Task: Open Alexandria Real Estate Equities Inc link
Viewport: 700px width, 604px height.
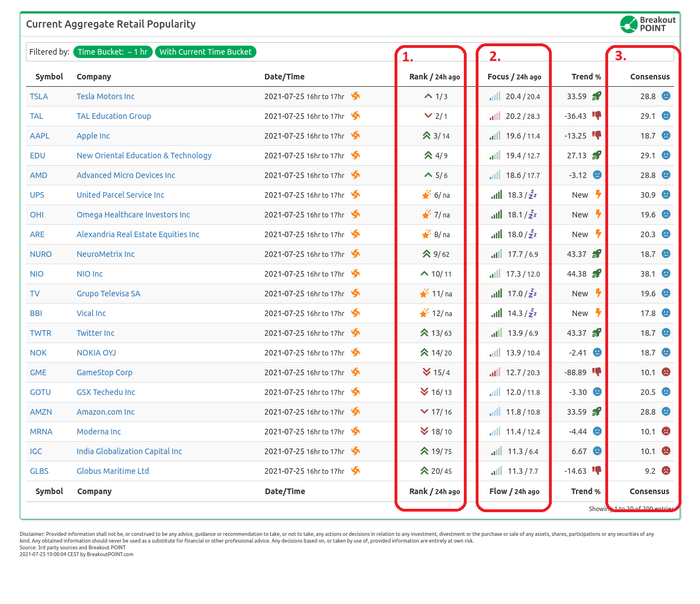Action: [x=138, y=234]
